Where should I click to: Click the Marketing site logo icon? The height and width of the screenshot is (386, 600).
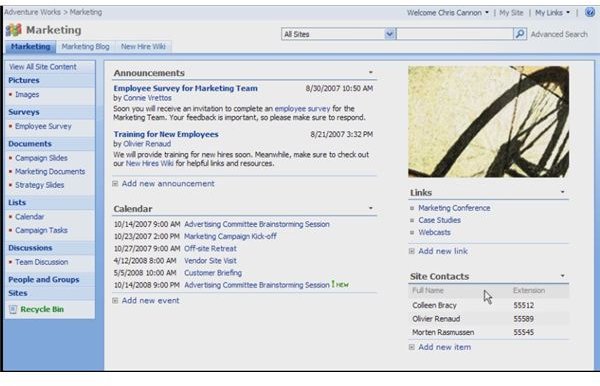coord(14,30)
